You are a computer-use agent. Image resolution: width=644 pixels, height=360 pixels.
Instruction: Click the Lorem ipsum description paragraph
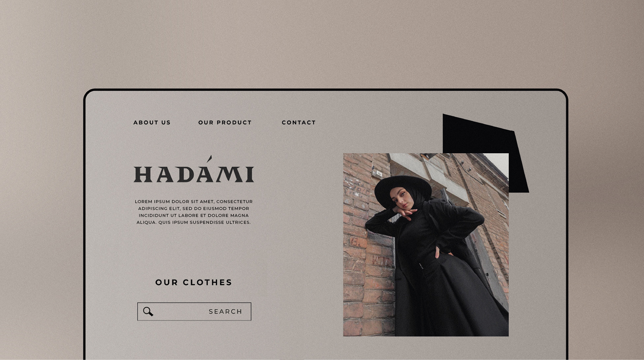194,212
